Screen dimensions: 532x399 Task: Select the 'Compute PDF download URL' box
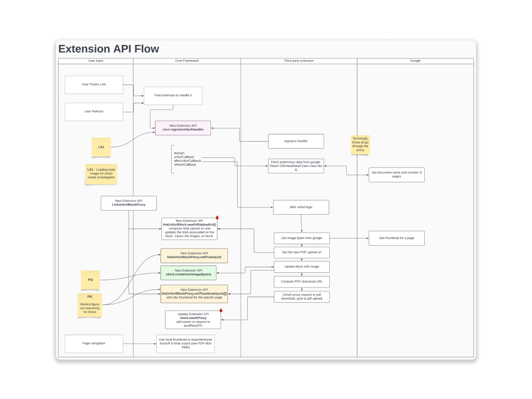click(301, 281)
